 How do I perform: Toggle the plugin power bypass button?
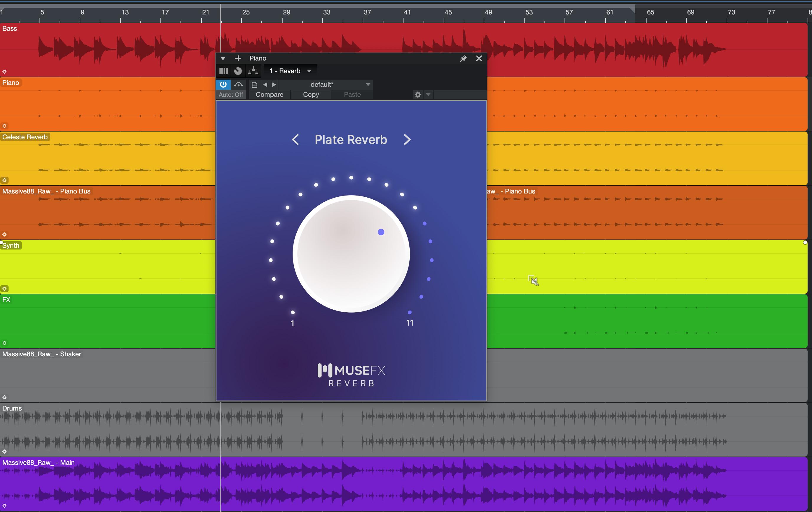(223, 84)
